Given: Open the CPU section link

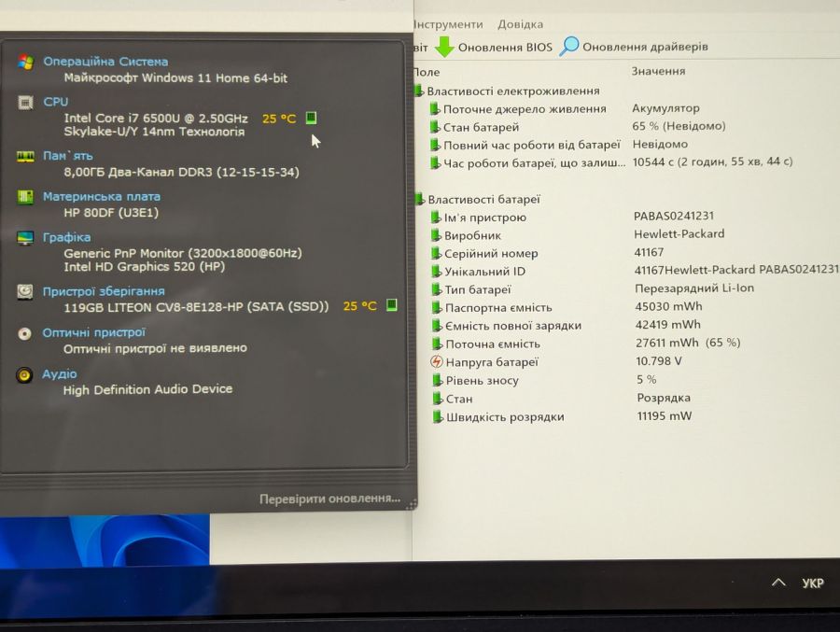Looking at the screenshot, I should coord(56,102).
